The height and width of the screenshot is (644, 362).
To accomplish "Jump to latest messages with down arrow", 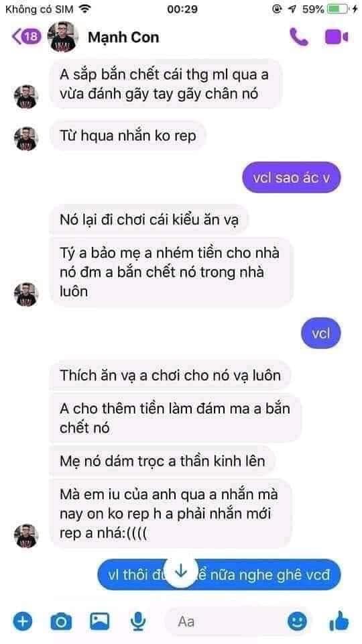I will pyautogui.click(x=181, y=572).
